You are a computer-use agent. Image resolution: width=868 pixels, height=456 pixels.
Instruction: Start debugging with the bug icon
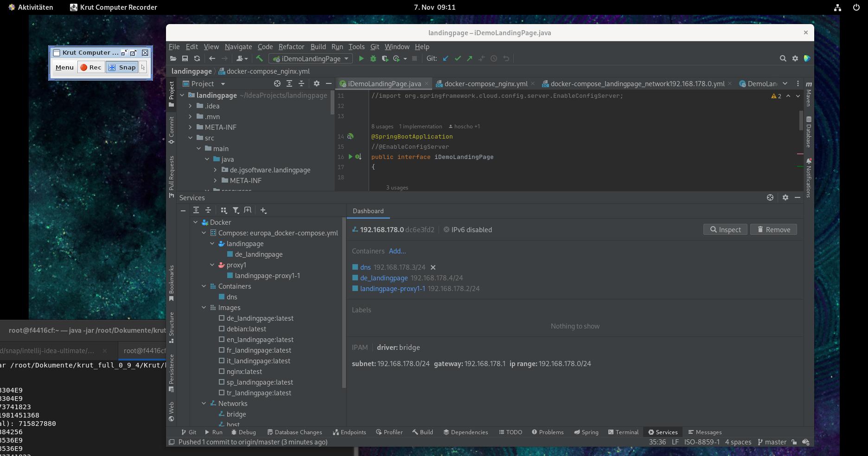point(373,58)
